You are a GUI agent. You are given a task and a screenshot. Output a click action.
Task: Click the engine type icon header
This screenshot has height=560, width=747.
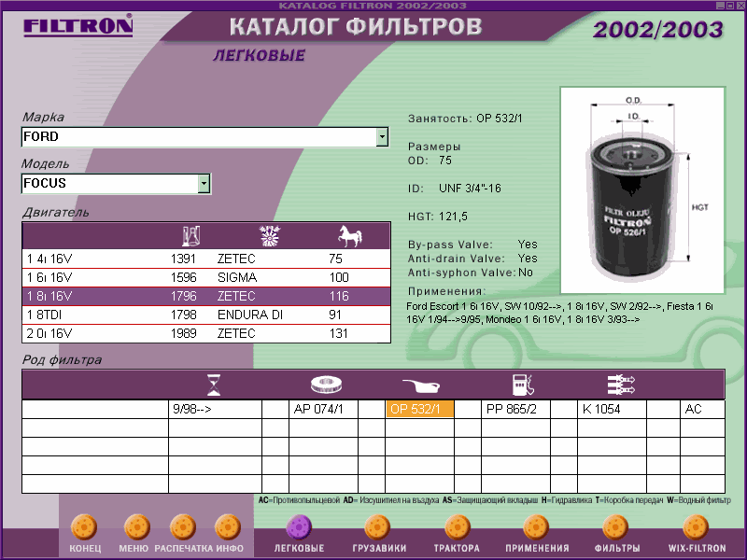coord(270,236)
